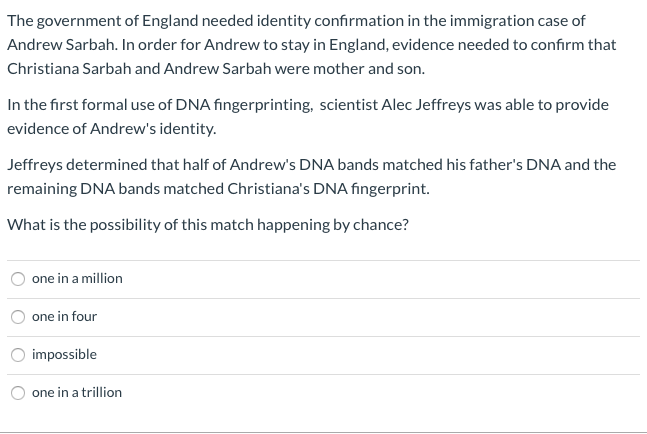Click the "one in a trillion" answer label

pos(77,392)
